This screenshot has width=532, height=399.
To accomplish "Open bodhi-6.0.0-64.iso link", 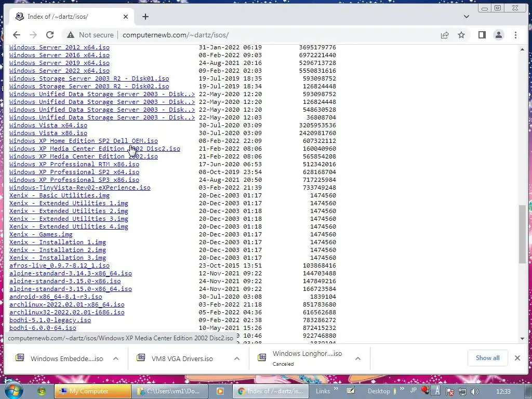I will coord(43,328).
